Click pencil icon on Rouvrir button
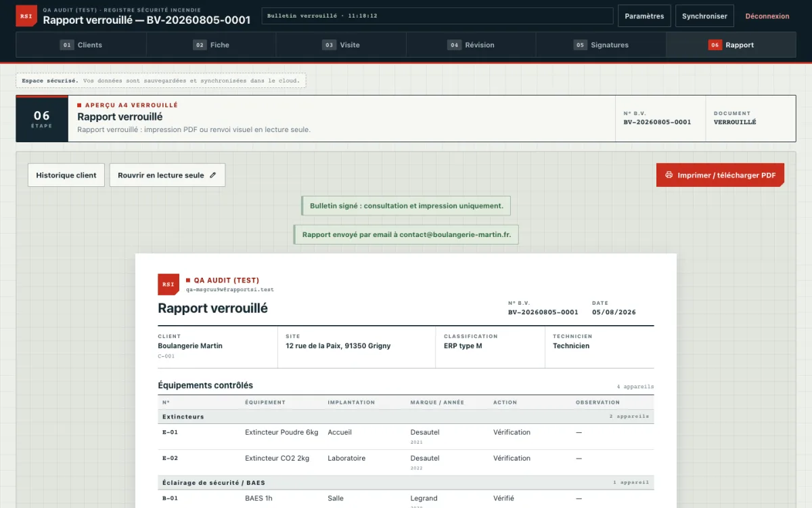812x508 pixels. pyautogui.click(x=213, y=175)
